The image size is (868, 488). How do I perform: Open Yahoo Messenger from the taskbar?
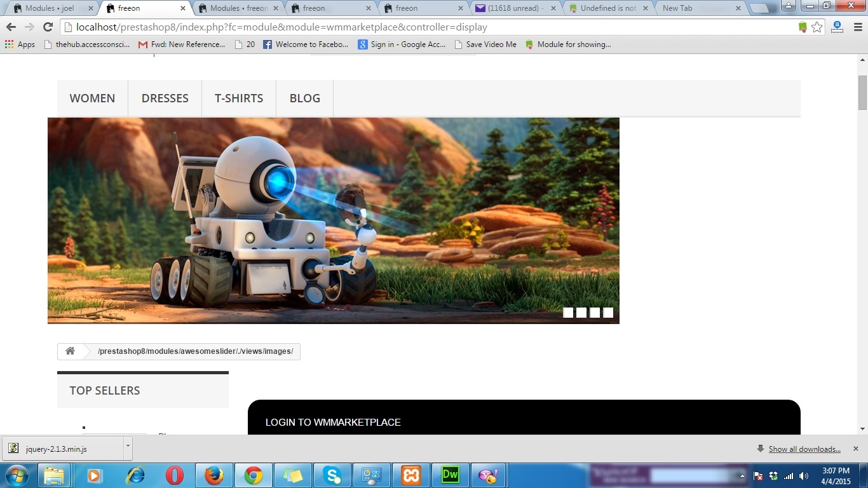tap(490, 475)
